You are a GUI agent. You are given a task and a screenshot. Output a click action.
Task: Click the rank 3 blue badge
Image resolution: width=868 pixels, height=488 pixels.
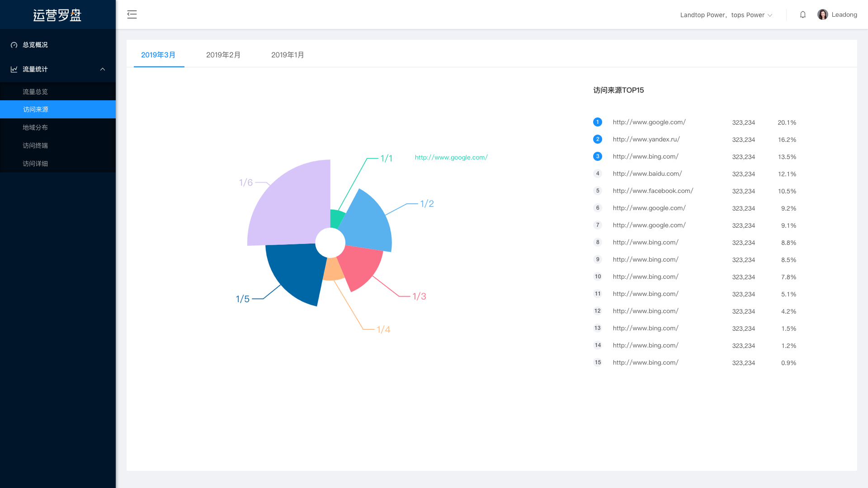pos(597,156)
